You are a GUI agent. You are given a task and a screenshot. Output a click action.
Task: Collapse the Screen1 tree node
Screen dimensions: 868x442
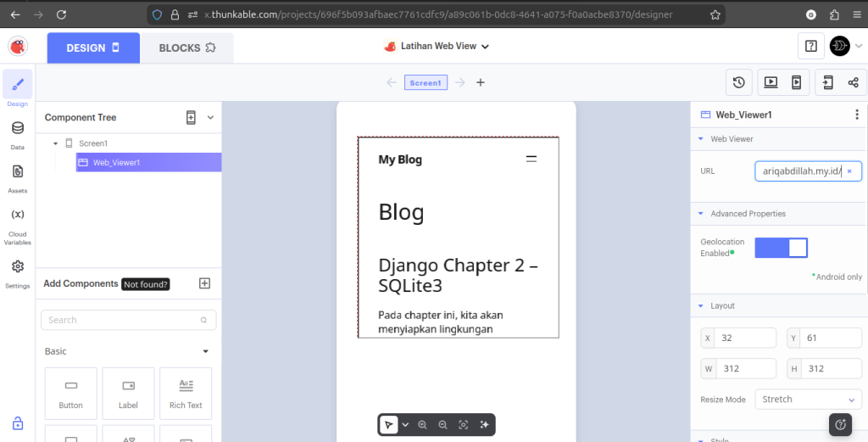click(x=55, y=143)
